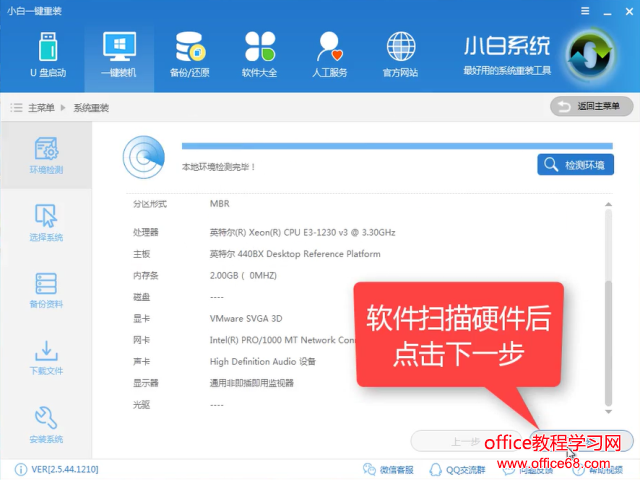Screen dimensions: 640x480
Task: Select the 显卡 VMware SVGA 3D row
Action: click(208, 319)
